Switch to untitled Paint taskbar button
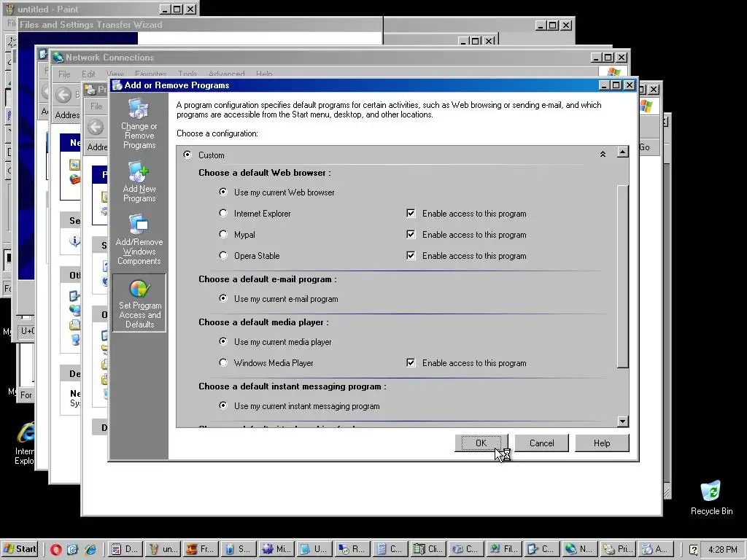Image resolution: width=747 pixels, height=560 pixels. coord(162,549)
